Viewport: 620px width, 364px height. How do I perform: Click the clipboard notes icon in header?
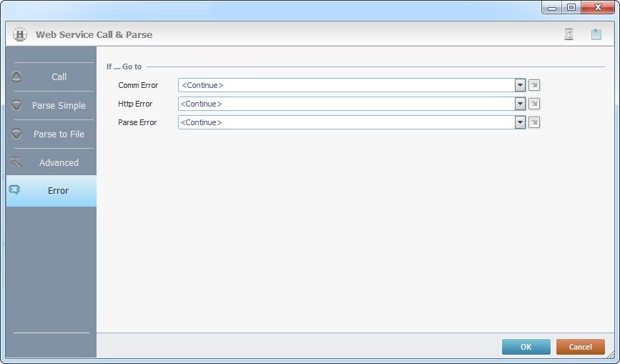pyautogui.click(x=596, y=34)
